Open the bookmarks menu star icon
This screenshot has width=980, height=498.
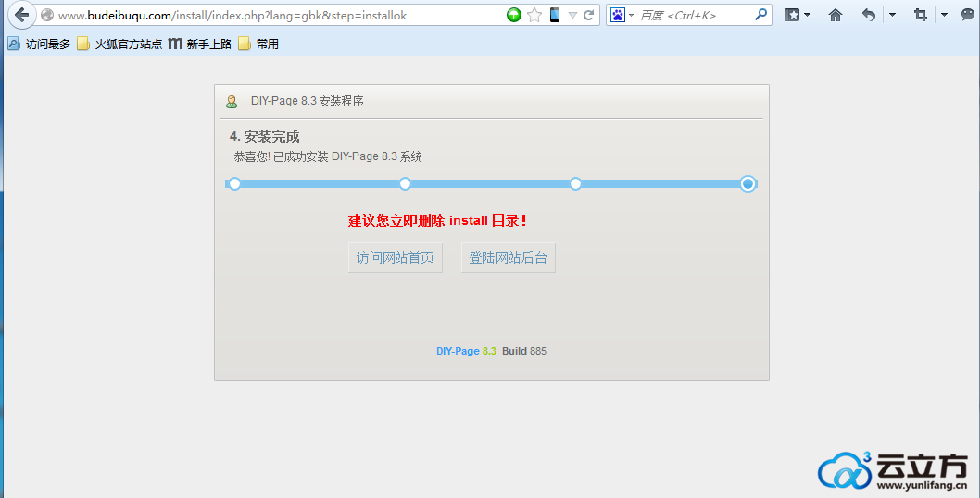click(x=792, y=15)
